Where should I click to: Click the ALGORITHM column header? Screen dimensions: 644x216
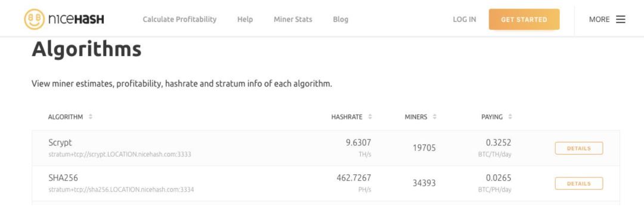(66, 117)
